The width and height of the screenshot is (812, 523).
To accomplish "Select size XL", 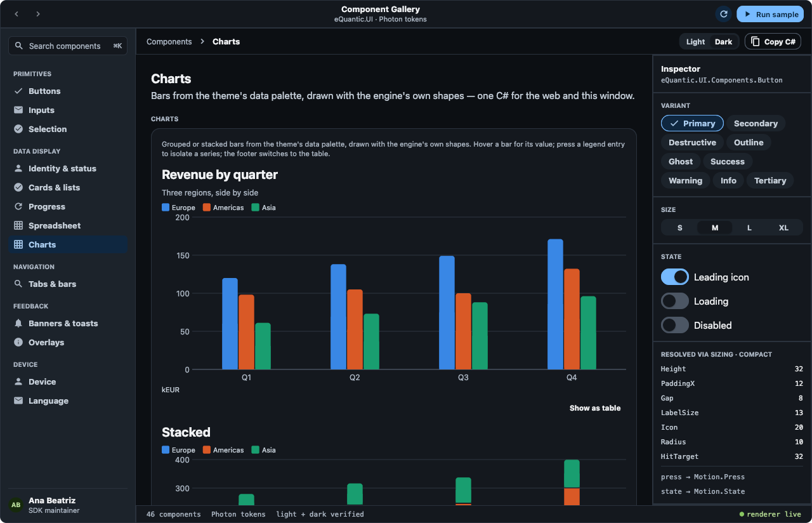I will [784, 227].
